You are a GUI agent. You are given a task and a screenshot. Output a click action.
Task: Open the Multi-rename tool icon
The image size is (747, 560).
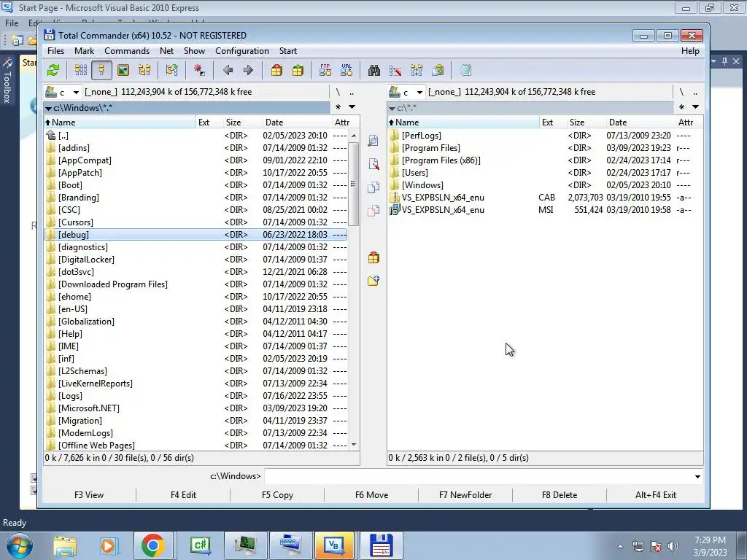click(x=395, y=71)
